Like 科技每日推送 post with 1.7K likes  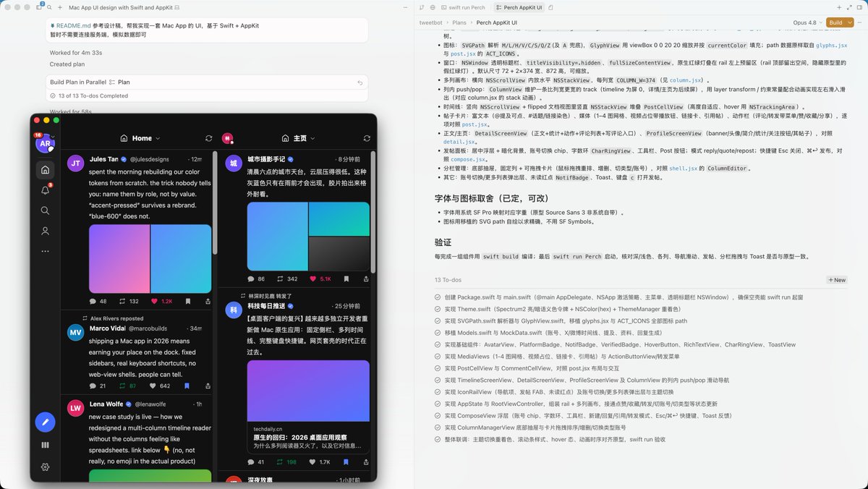click(313, 462)
